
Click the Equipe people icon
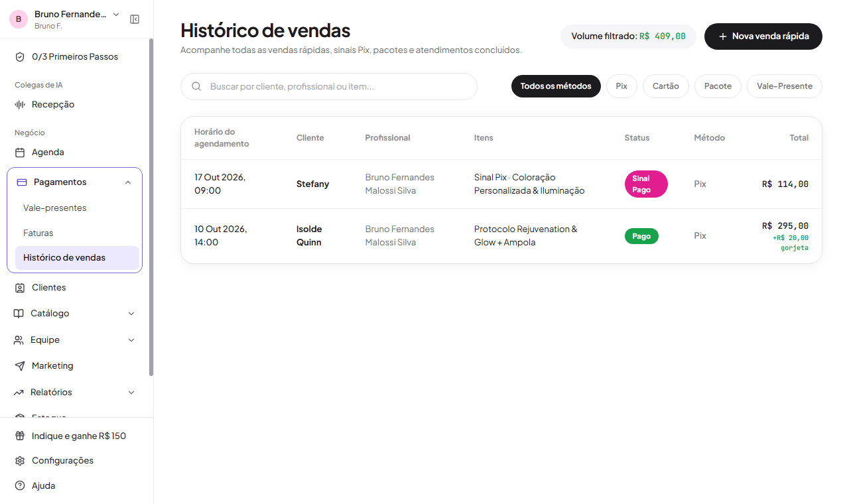19,340
